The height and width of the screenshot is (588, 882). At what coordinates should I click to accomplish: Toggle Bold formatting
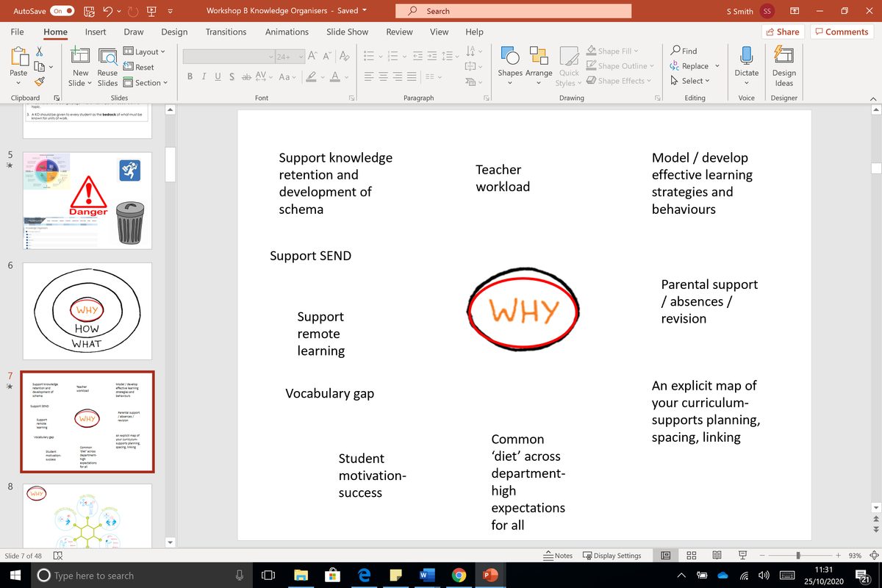click(190, 76)
